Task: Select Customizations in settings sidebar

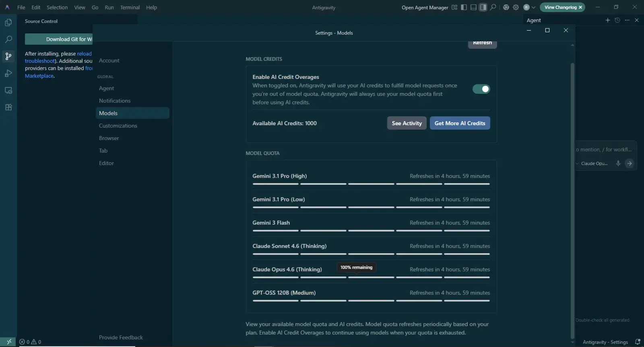Action: point(118,126)
